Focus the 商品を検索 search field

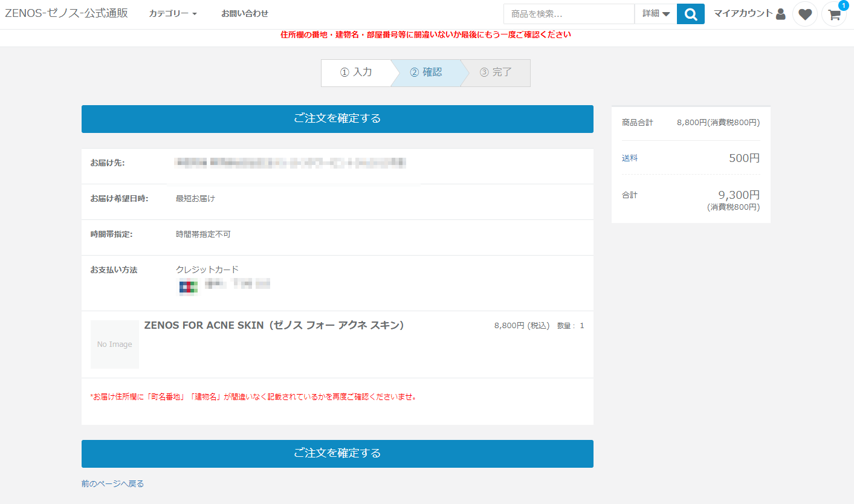click(569, 14)
